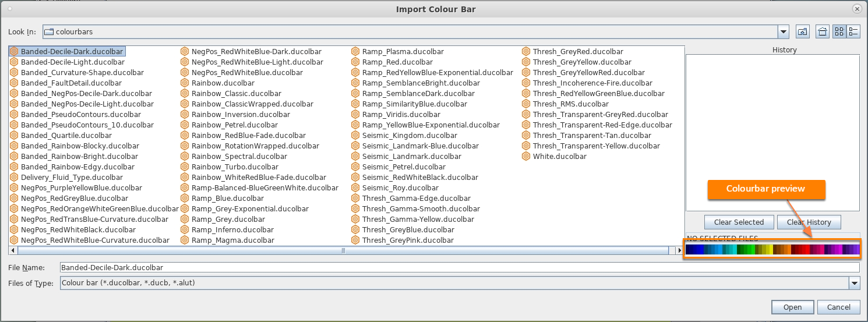
Task: Select Ramp_RedYellowBlue-Exponential.ducolbar file name
Action: click(x=437, y=72)
